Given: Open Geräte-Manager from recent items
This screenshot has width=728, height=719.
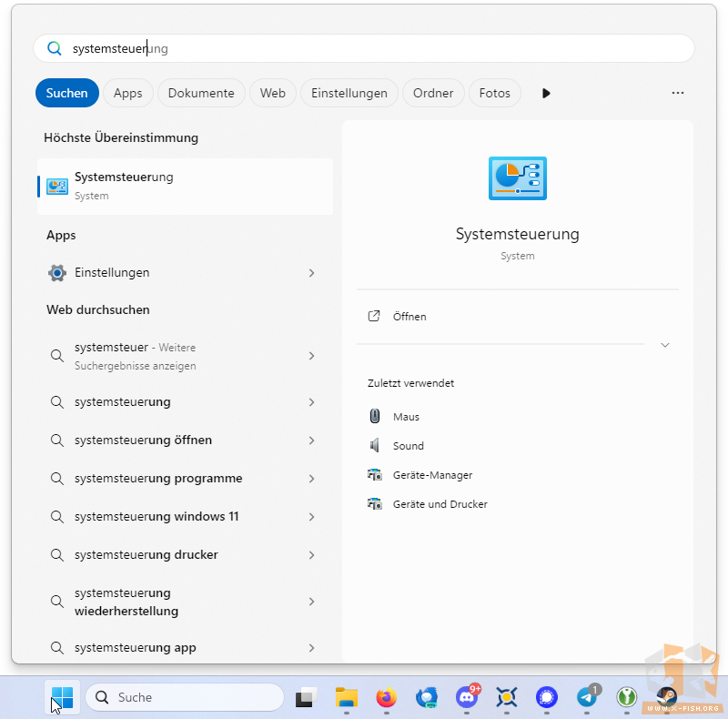Looking at the screenshot, I should 420,475.
